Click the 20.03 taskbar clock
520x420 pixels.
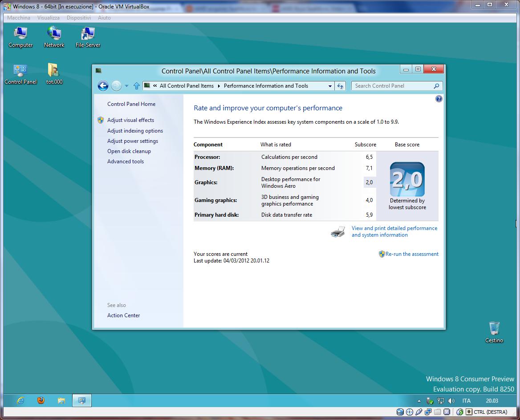point(492,401)
